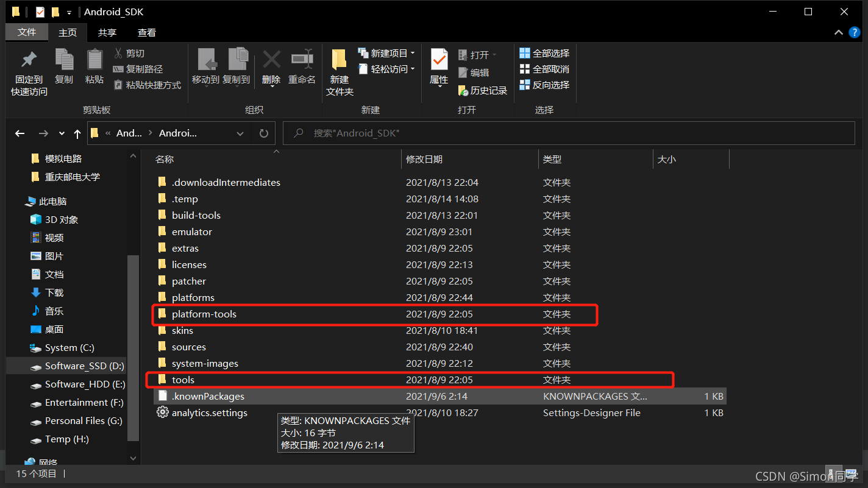
Task: Click the blue Help question mark icon
Action: point(854,32)
